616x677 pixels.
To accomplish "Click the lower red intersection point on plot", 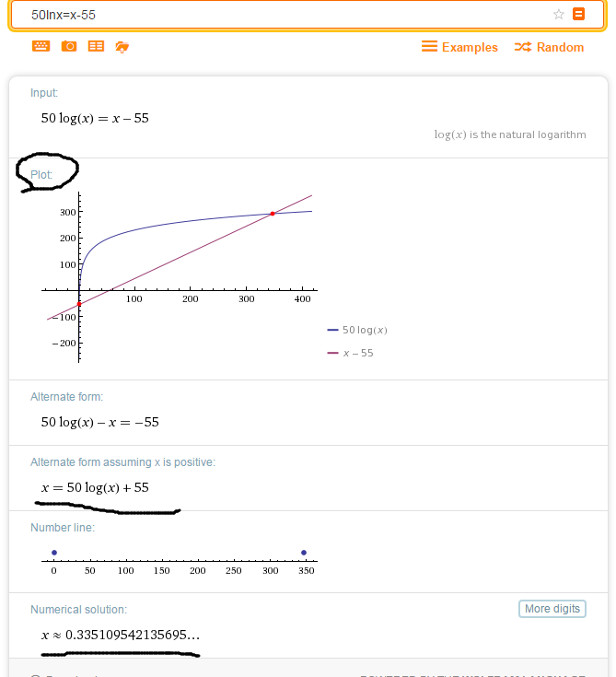I will [79, 303].
